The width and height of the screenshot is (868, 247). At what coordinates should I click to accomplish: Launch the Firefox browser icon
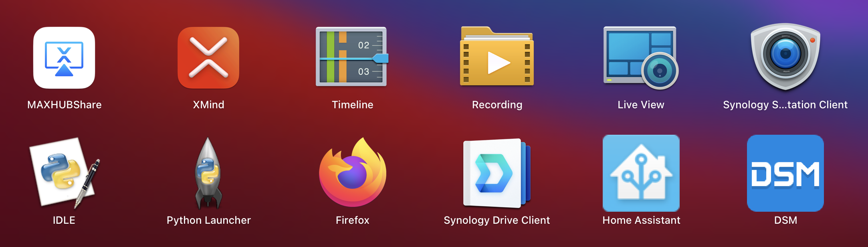tap(353, 172)
